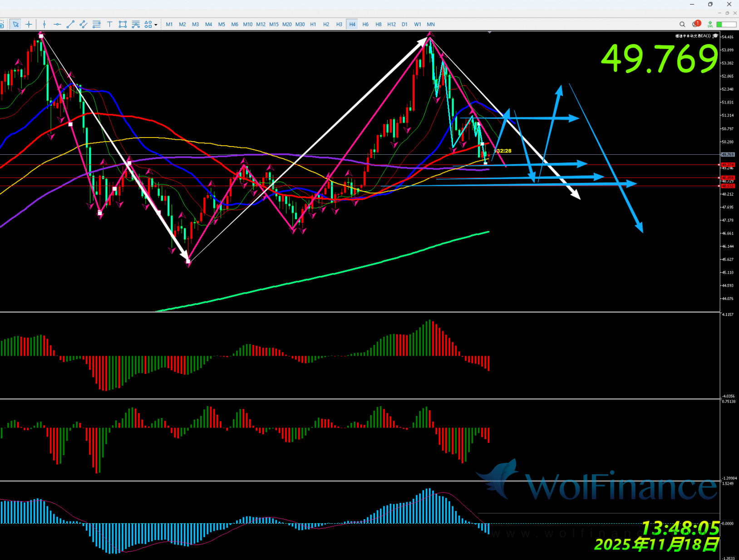Toggle the D1 daily timeframe
Viewport: 739px width, 560px height.
point(404,25)
